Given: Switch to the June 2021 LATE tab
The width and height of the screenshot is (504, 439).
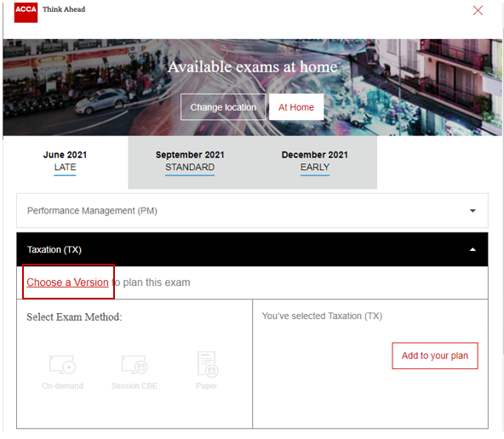Looking at the screenshot, I should [x=65, y=162].
